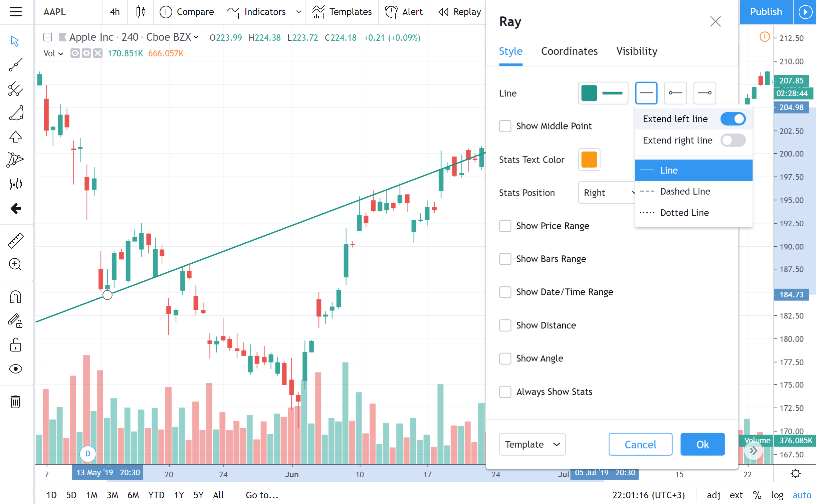Select the zoom in tool
Screen dimensions: 816x504
[x=16, y=264]
